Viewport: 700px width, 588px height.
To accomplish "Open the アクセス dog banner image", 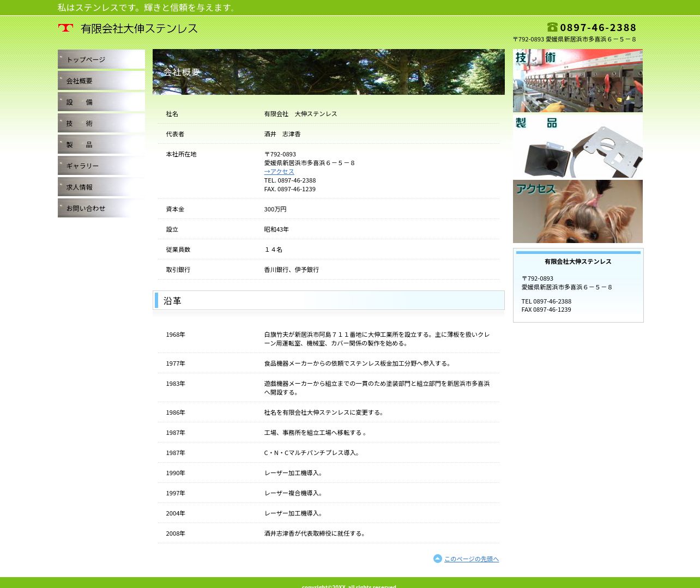I will point(578,211).
